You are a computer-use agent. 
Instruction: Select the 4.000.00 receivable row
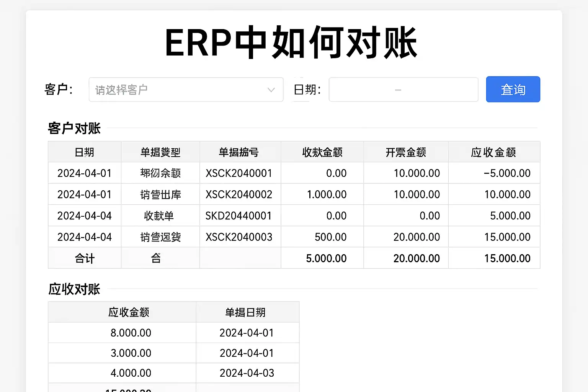[131, 373]
